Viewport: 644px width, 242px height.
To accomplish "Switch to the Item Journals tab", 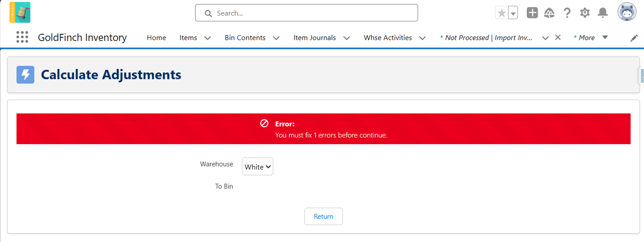I will (x=314, y=38).
